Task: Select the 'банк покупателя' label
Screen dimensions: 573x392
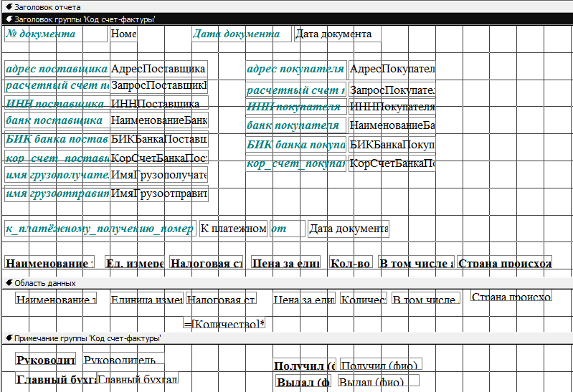Action: point(296,125)
